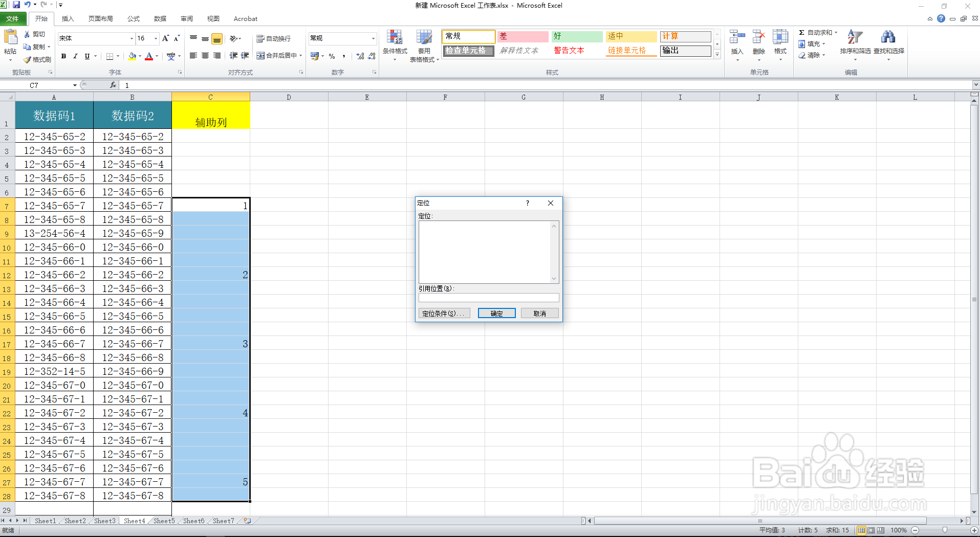
Task: Apply the 差 (Bad) cell style
Action: pos(523,36)
